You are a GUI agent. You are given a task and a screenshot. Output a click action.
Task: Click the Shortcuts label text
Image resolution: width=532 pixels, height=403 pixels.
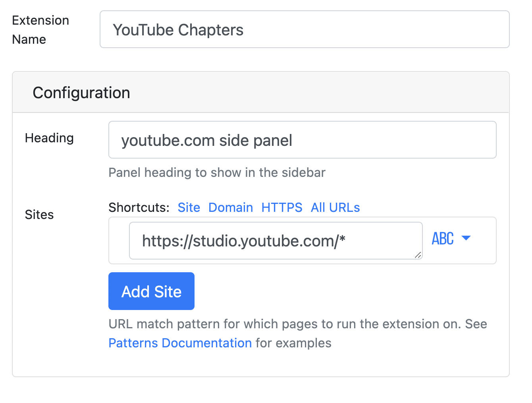click(139, 207)
